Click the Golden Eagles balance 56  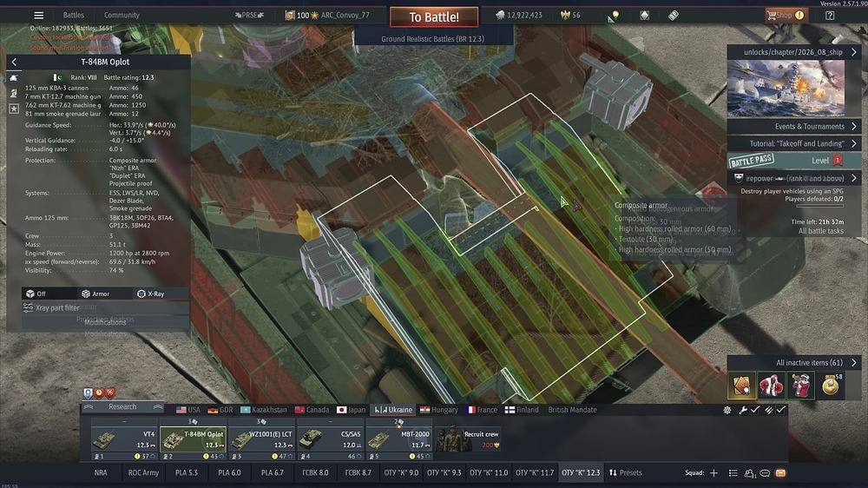click(x=571, y=15)
